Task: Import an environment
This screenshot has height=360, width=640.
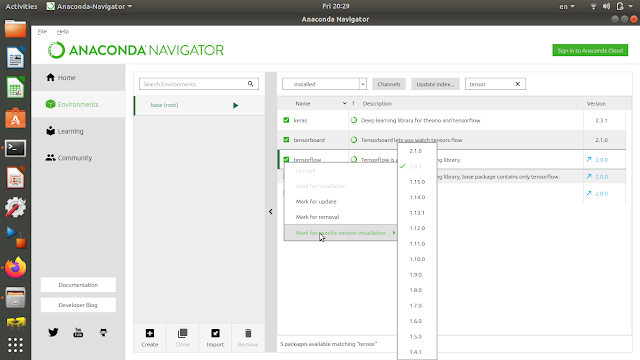Action: pyautogui.click(x=215, y=338)
